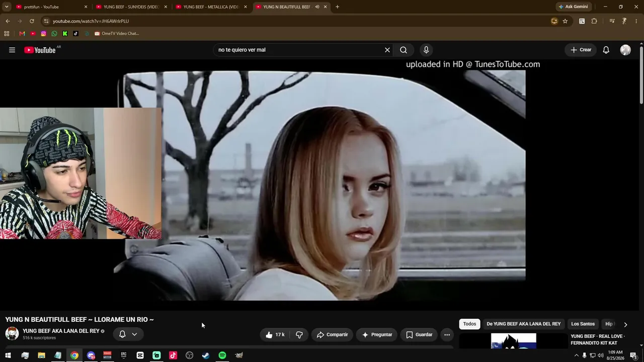
Task: Run search with the magnifier button
Action: click(404, 50)
